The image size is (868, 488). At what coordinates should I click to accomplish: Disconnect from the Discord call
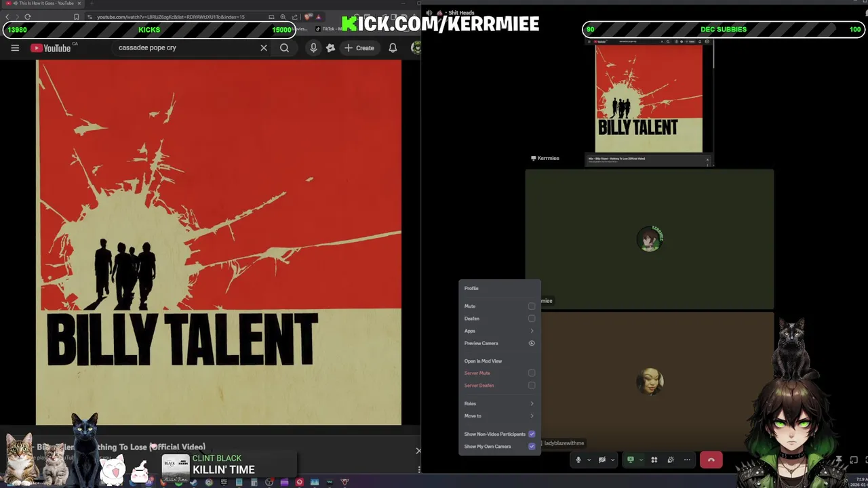pos(711,460)
